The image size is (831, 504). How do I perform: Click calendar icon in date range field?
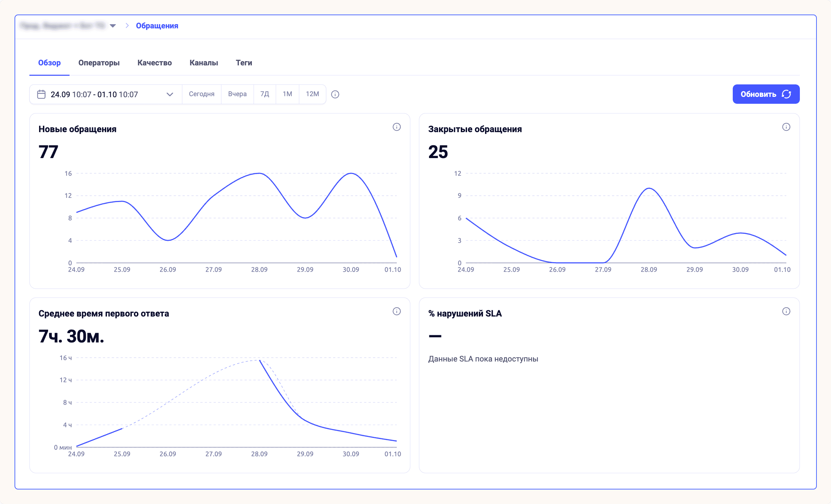point(41,94)
